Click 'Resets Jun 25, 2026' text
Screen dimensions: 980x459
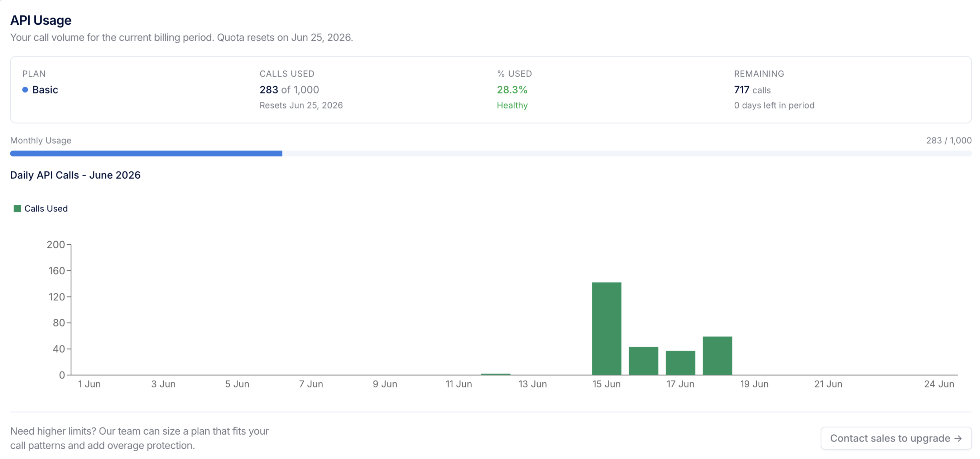pyautogui.click(x=301, y=105)
